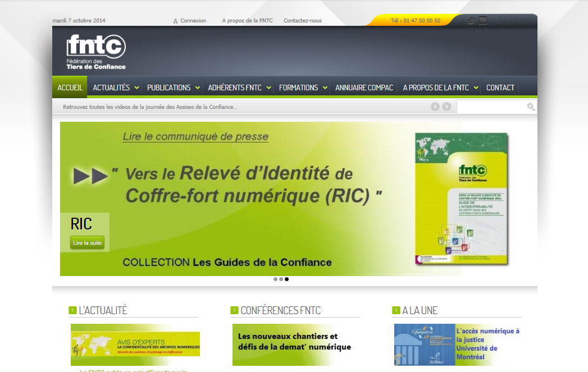Viewport: 588px width, 372px height.
Task: Open A PROPOS DE LA FNTC menu
Action: pyautogui.click(x=436, y=88)
